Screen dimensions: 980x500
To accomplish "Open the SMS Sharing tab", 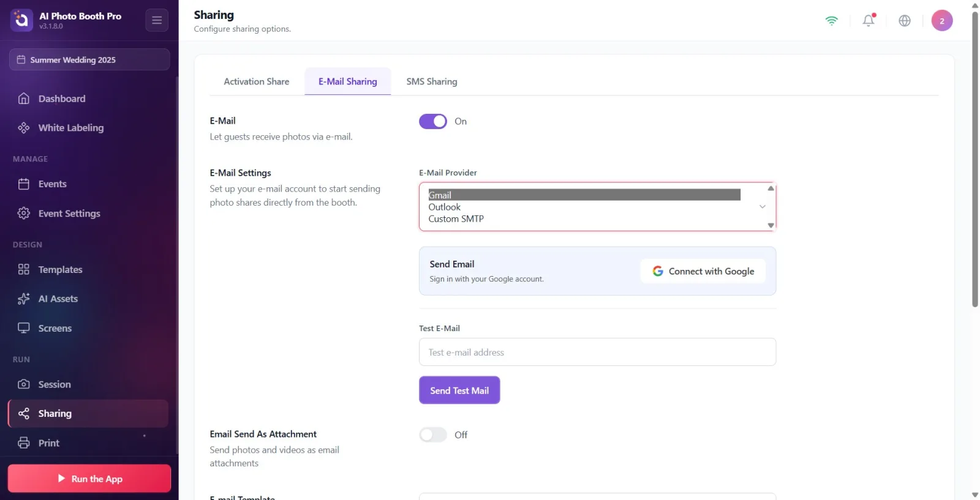I will pos(432,81).
